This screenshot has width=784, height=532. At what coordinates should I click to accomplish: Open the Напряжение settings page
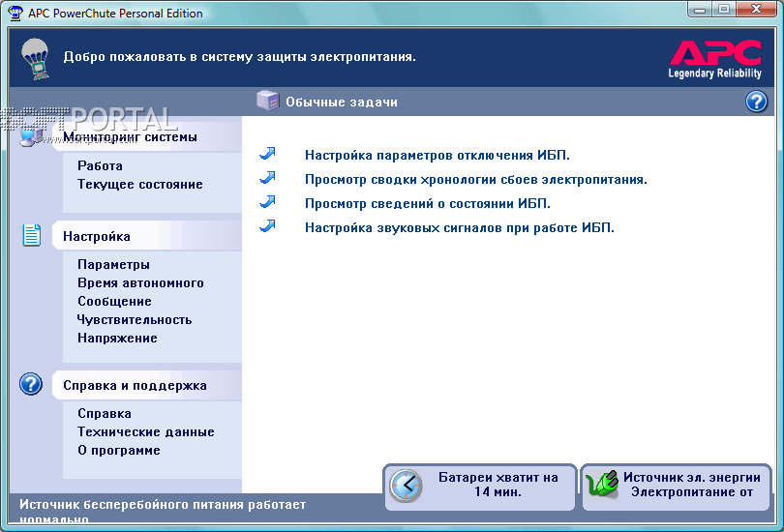117,339
